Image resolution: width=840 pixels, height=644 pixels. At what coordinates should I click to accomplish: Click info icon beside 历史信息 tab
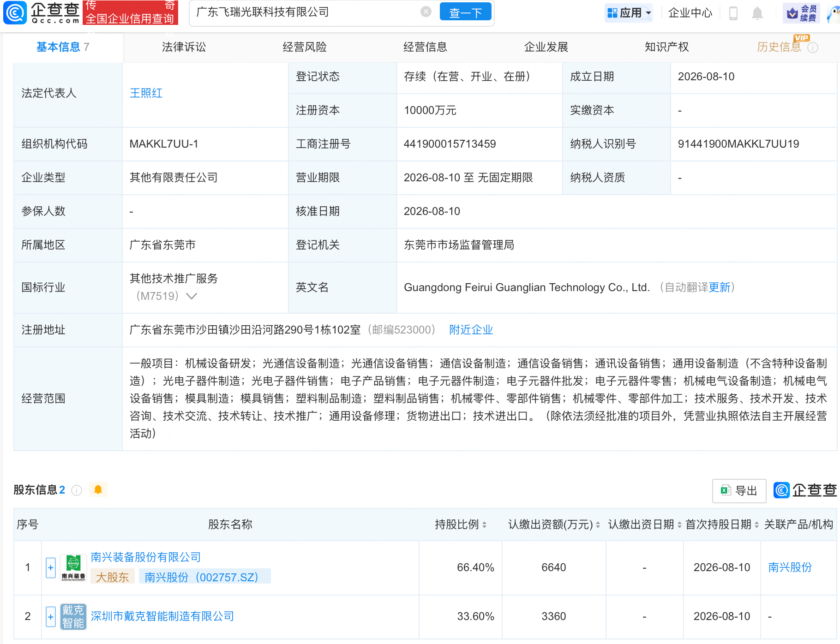click(x=813, y=48)
